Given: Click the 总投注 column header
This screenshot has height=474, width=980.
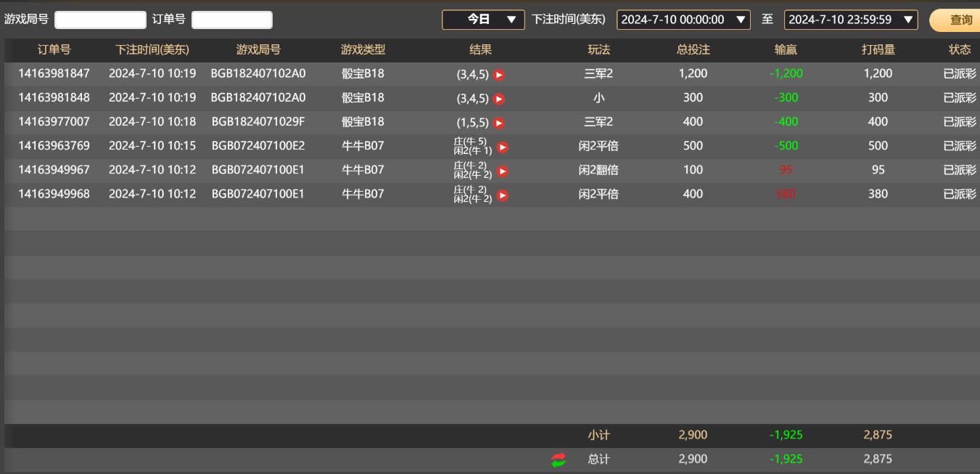Looking at the screenshot, I should pyautogui.click(x=693, y=50).
